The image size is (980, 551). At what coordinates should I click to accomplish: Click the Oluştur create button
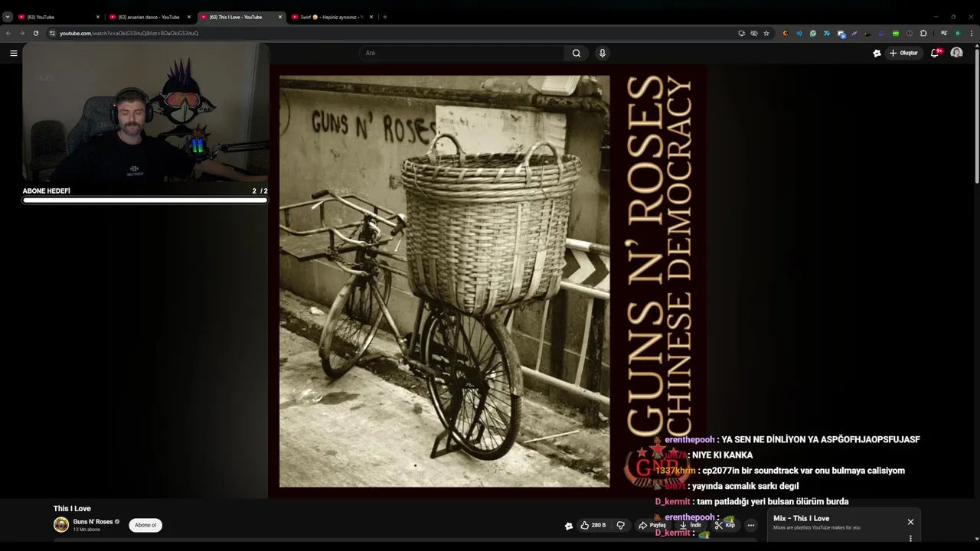[904, 53]
